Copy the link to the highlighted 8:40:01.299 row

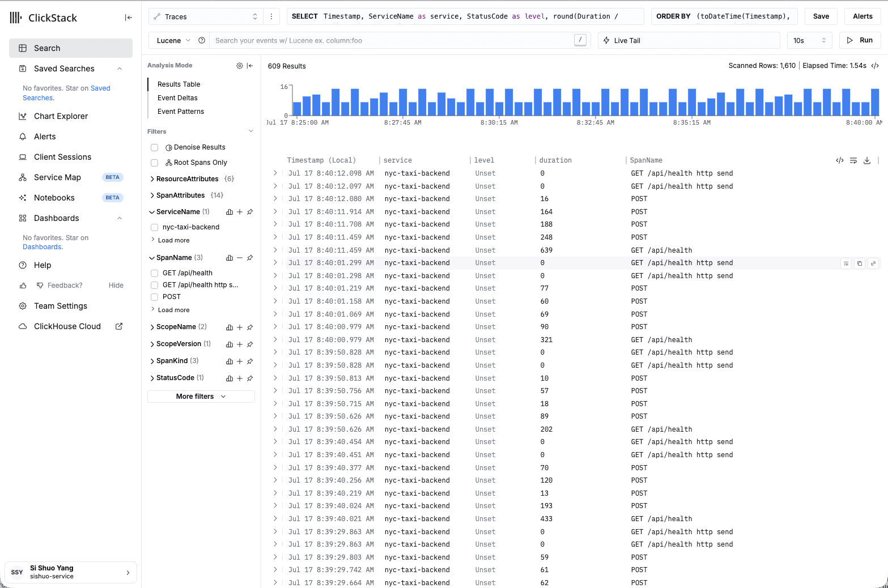click(x=873, y=263)
